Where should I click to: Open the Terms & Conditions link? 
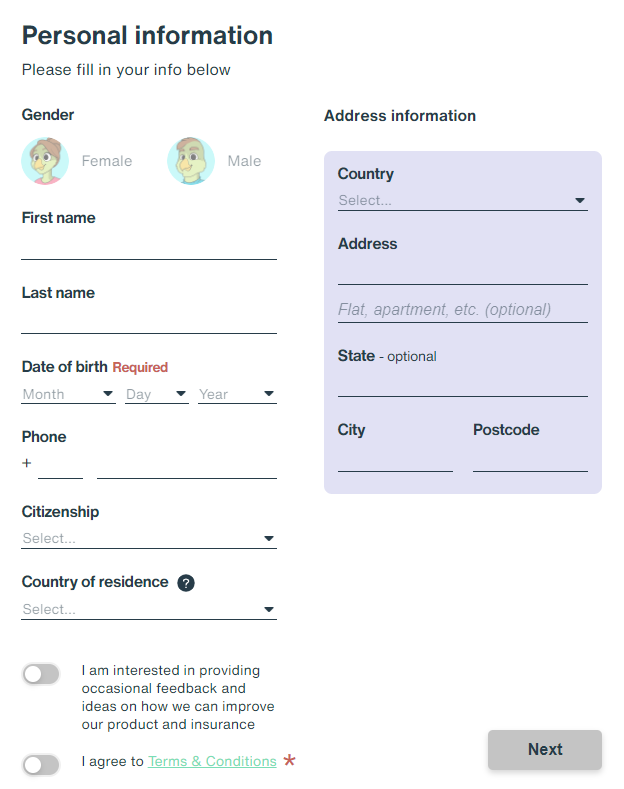point(212,761)
